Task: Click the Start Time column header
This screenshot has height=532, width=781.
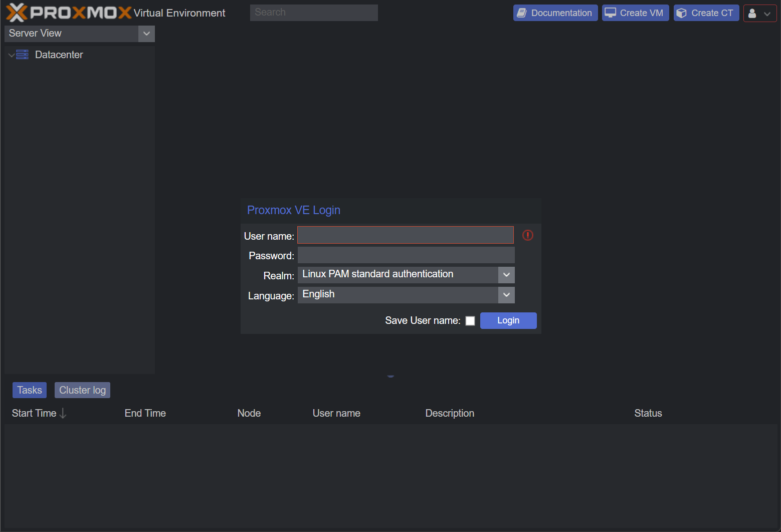Action: (34, 413)
